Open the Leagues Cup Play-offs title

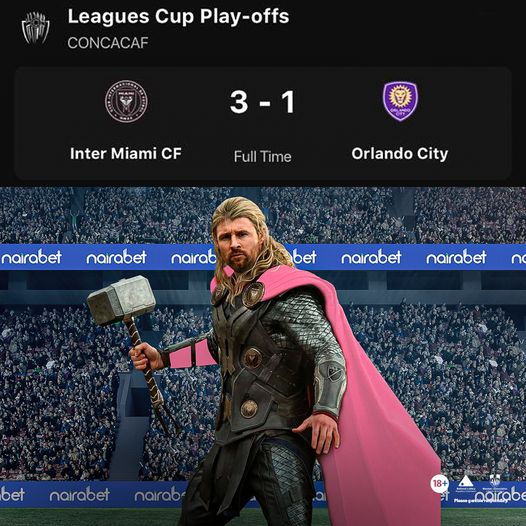[x=178, y=16]
